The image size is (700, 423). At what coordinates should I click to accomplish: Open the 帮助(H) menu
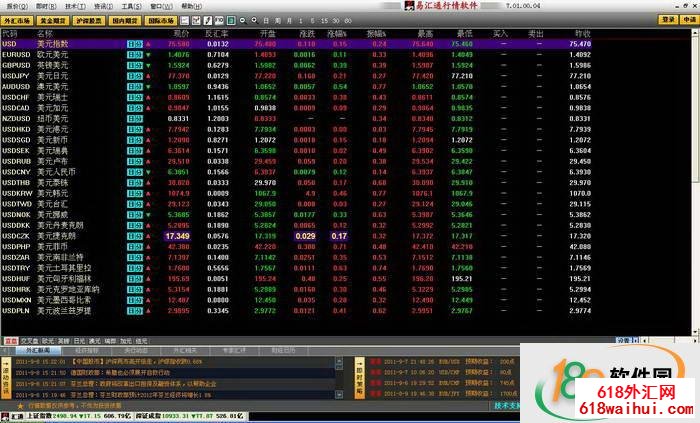191,6
